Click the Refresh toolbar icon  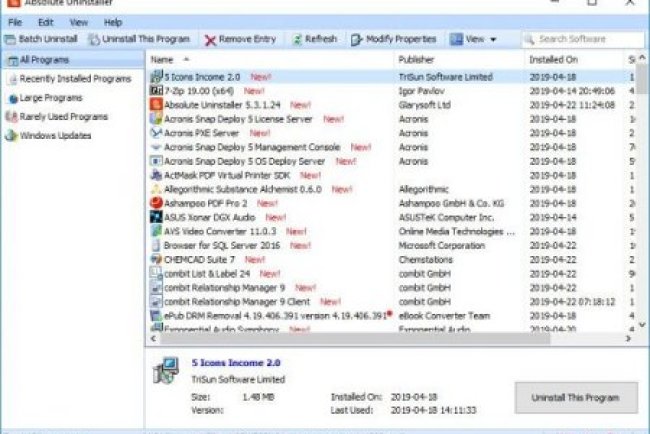pyautogui.click(x=297, y=39)
